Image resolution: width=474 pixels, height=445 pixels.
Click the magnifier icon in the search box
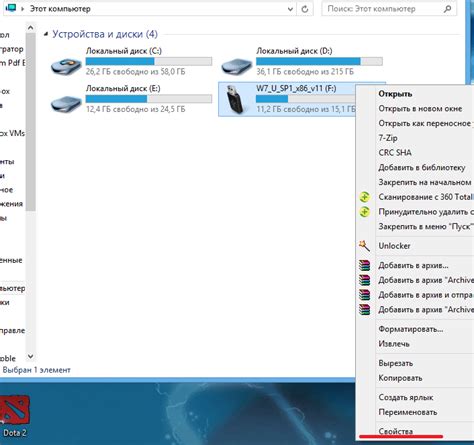[x=447, y=9]
